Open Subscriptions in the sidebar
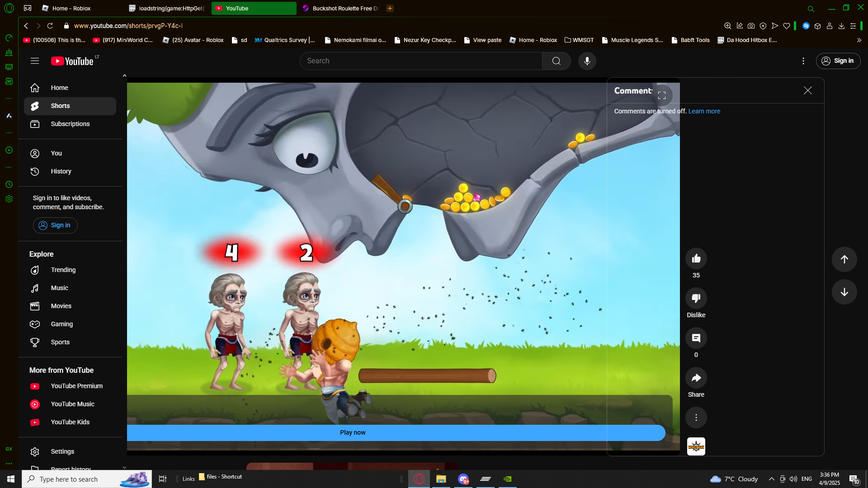 tap(70, 124)
